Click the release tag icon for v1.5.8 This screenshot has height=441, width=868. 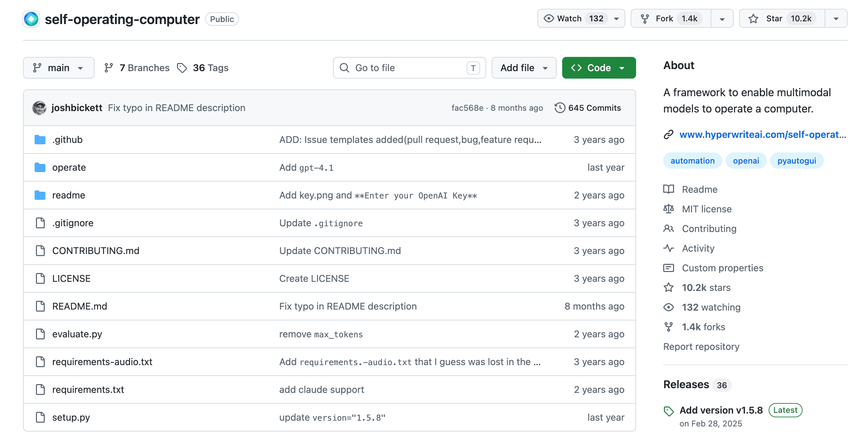point(669,411)
